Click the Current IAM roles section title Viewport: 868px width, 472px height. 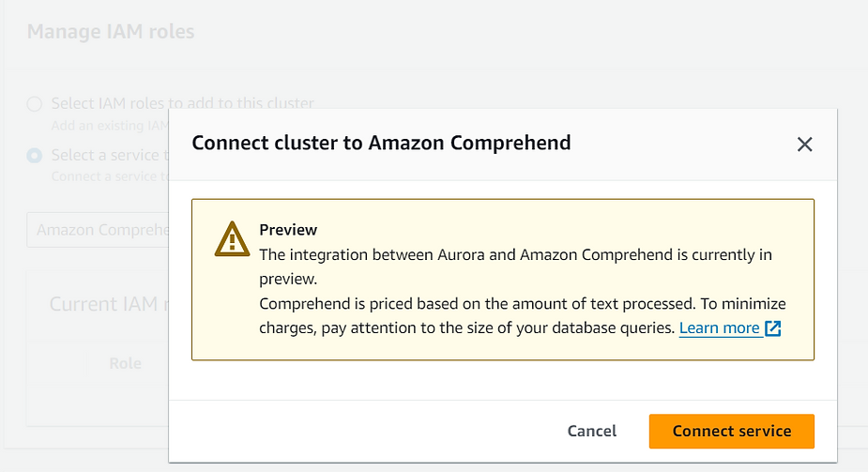click(109, 304)
